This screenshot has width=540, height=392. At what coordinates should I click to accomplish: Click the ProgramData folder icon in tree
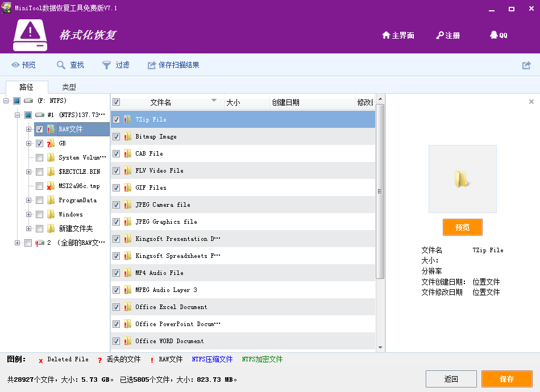pos(51,200)
